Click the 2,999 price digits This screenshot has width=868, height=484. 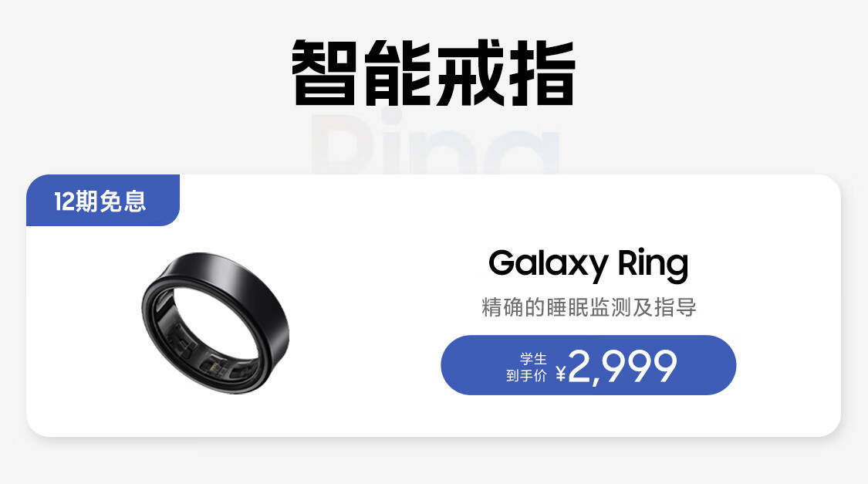pos(623,366)
